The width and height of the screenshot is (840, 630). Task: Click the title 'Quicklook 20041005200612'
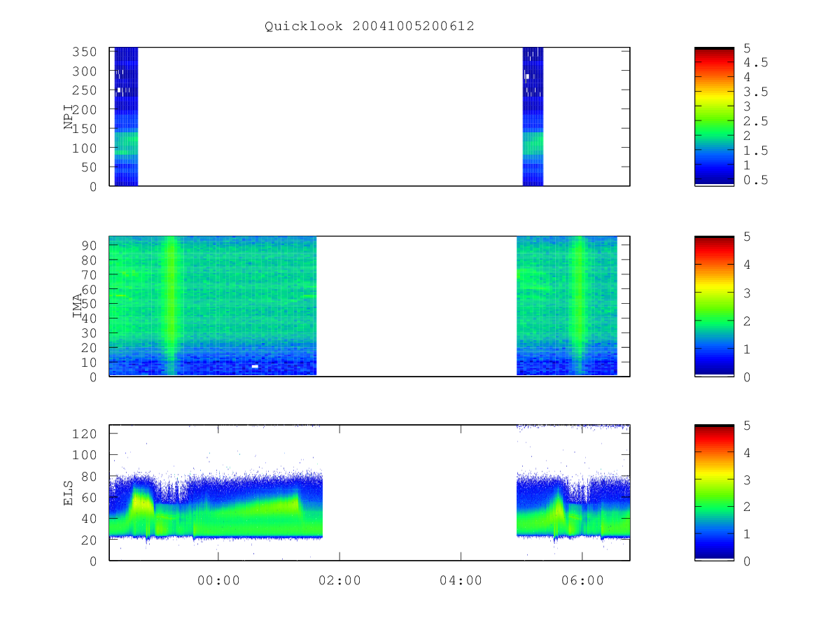[x=370, y=27]
